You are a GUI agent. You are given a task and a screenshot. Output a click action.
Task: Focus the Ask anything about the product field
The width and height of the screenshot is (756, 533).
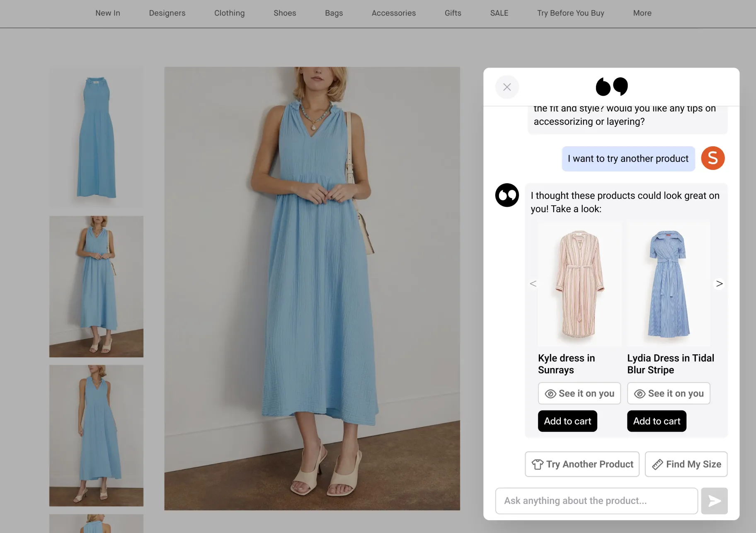pyautogui.click(x=596, y=501)
